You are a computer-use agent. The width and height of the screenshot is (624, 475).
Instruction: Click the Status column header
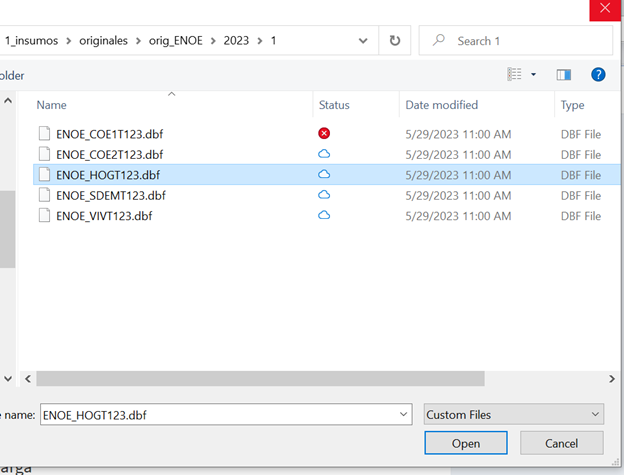(335, 105)
